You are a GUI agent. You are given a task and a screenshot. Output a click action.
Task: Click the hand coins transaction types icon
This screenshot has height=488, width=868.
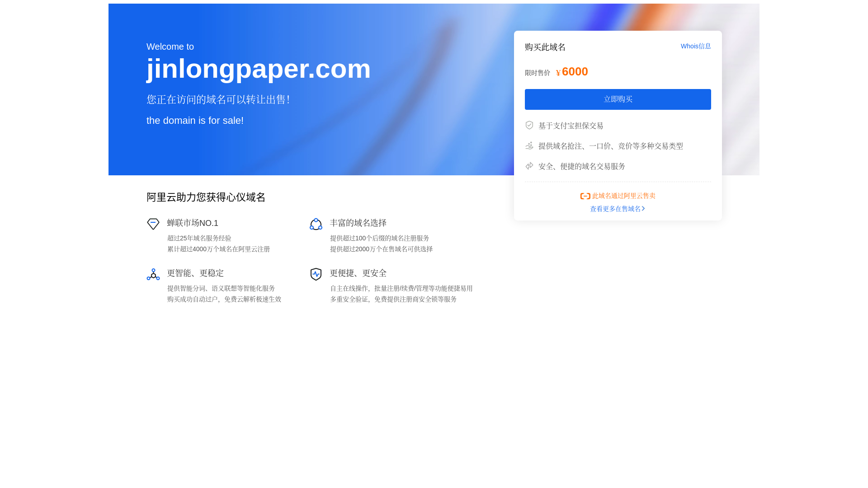529,145
